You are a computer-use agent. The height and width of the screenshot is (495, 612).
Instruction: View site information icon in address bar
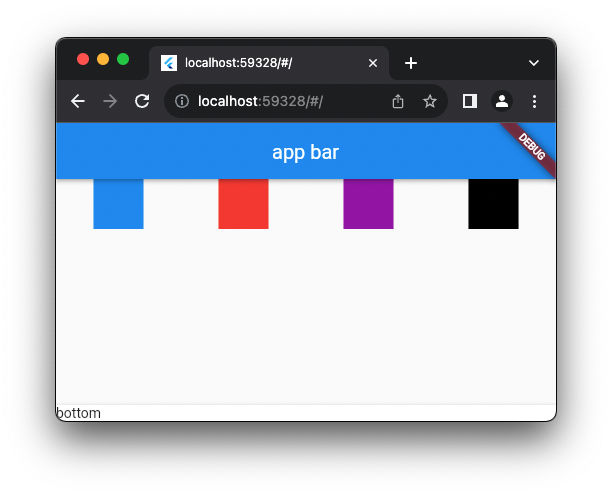pos(182,101)
